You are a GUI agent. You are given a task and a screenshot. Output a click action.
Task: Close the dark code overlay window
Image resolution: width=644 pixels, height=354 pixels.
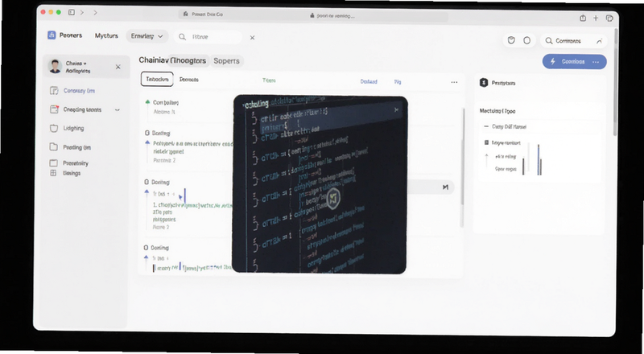(396, 109)
